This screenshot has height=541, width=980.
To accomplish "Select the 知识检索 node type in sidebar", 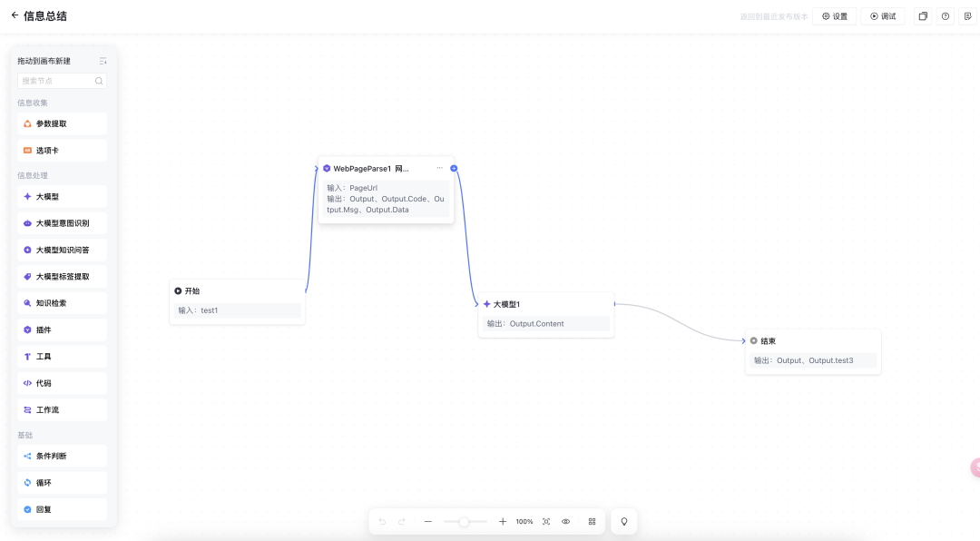I will [x=62, y=303].
